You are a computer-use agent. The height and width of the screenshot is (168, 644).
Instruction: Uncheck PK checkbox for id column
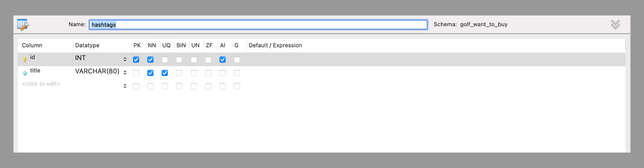coord(136,59)
